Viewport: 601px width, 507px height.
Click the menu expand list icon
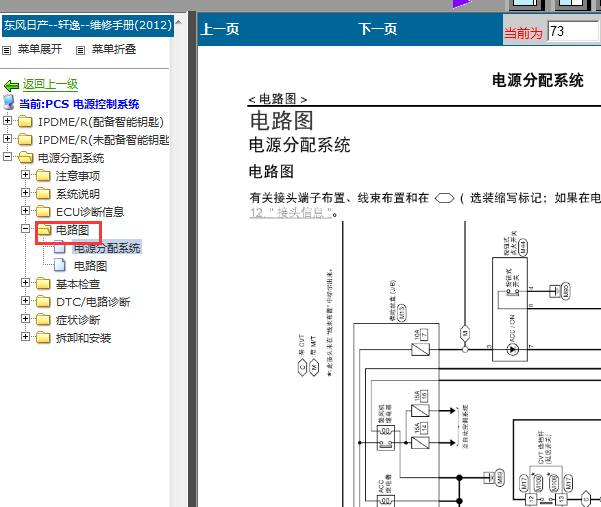7,50
